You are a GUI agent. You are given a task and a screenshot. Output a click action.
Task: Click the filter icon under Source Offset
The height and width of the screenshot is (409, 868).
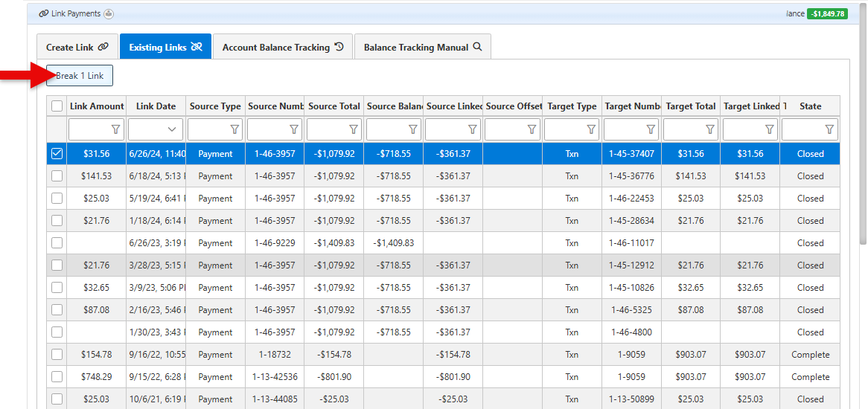click(x=532, y=129)
